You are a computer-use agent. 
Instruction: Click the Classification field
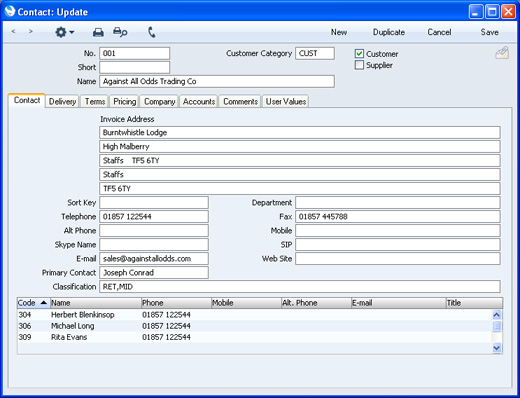(300, 286)
